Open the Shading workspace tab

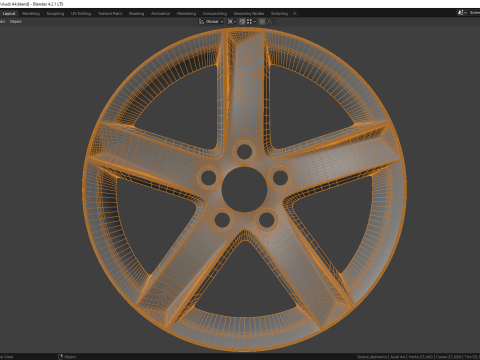coord(137,14)
